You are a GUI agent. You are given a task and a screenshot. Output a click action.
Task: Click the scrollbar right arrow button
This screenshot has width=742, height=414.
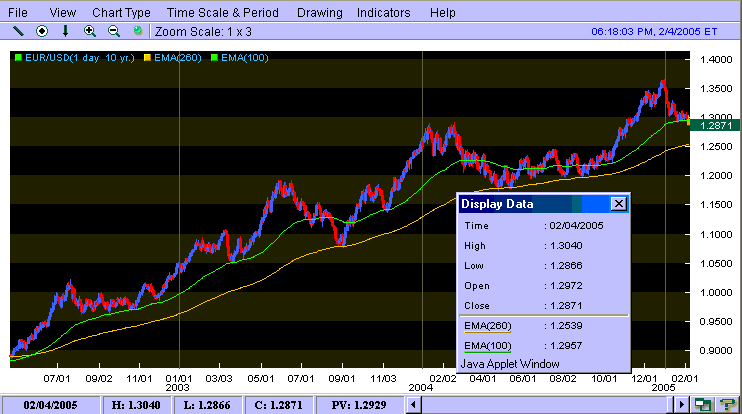[681, 405]
